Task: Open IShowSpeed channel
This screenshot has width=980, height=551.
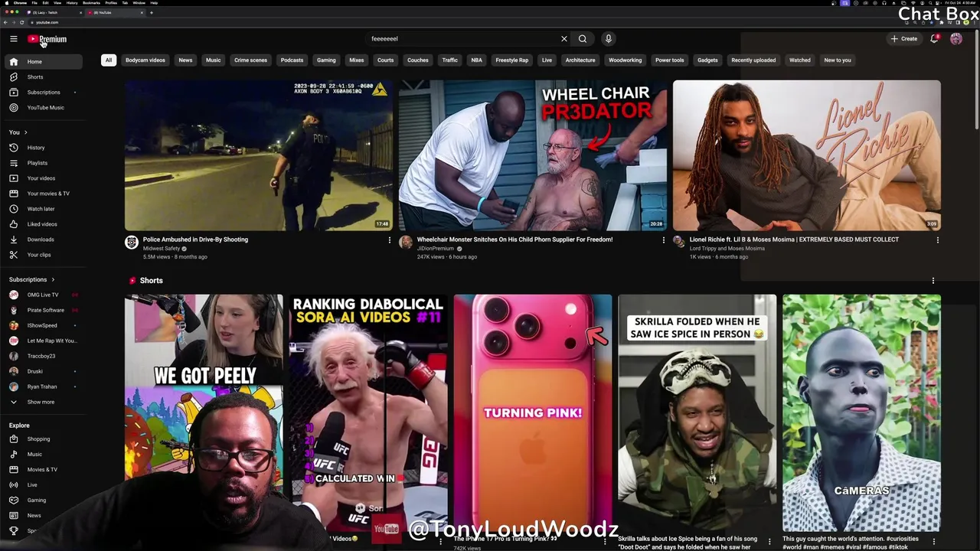Action: point(42,325)
